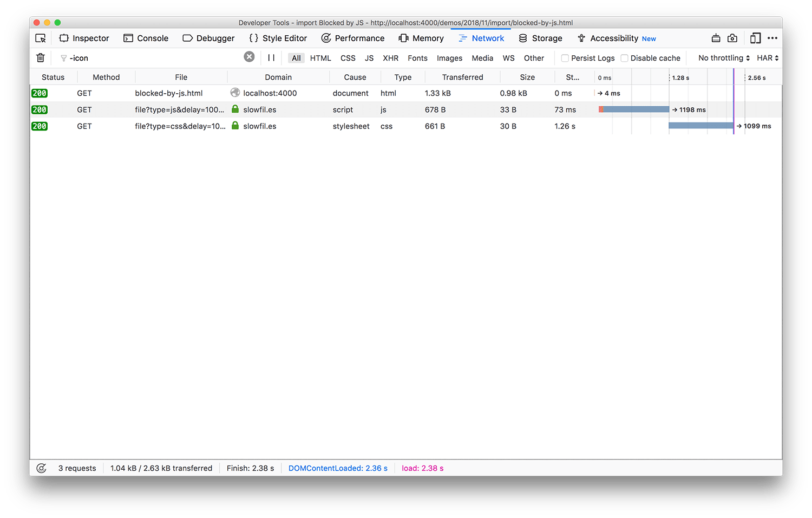Filter requests by XHR
This screenshot has height=518, width=812.
tap(390, 58)
